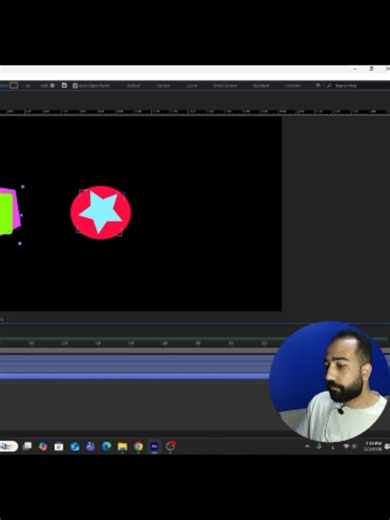The height and width of the screenshot is (520, 390).
Task: Open the recording app icon with red badge
Action: [x=170, y=446]
